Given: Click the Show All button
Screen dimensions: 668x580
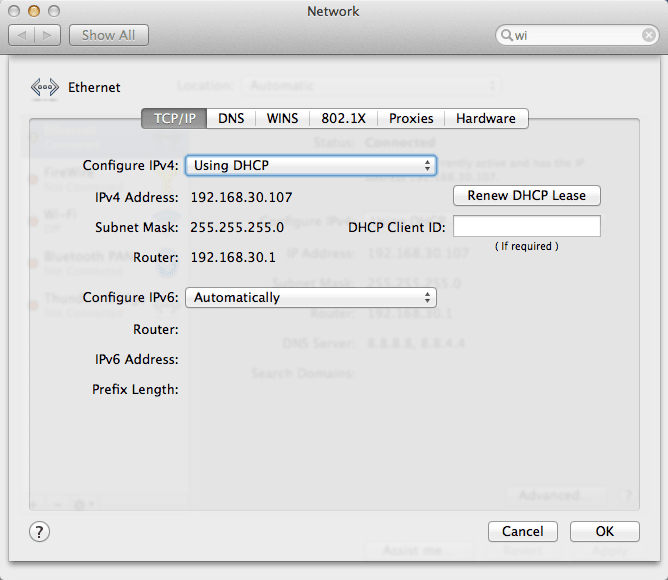Looking at the screenshot, I should (108, 35).
